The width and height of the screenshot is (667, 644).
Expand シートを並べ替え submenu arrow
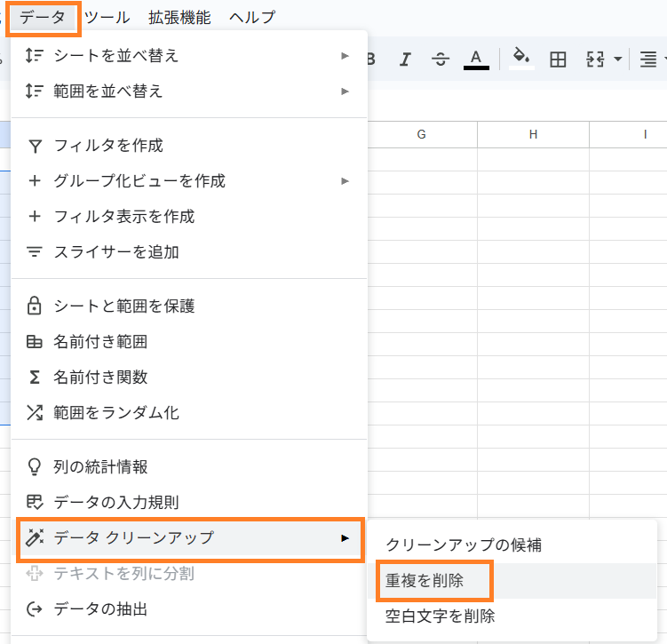click(x=345, y=56)
